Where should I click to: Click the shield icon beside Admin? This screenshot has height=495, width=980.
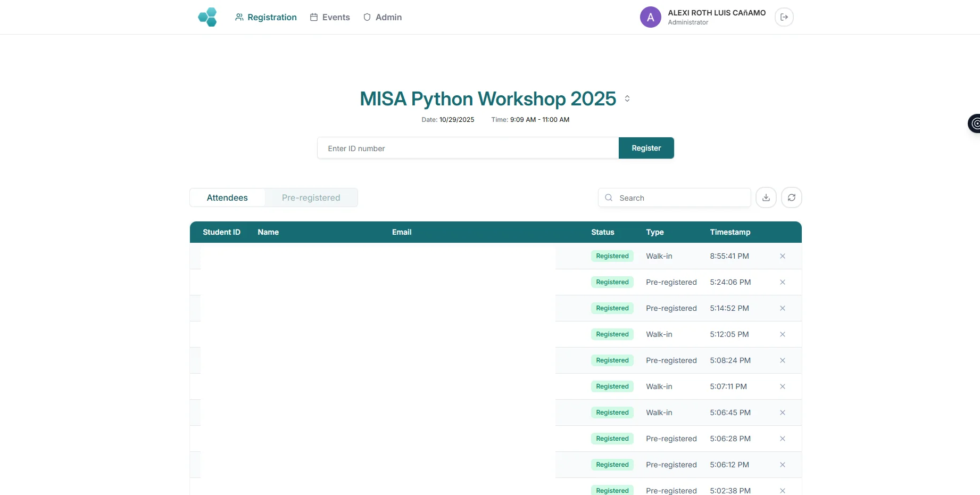367,17
